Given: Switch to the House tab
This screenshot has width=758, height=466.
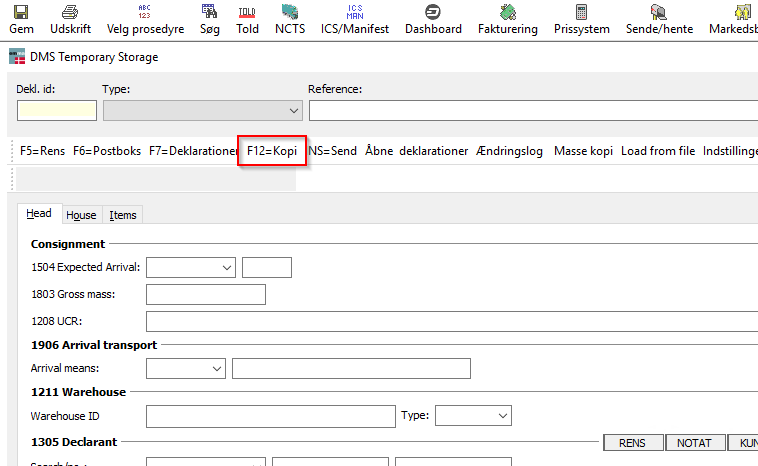Looking at the screenshot, I should tap(81, 215).
